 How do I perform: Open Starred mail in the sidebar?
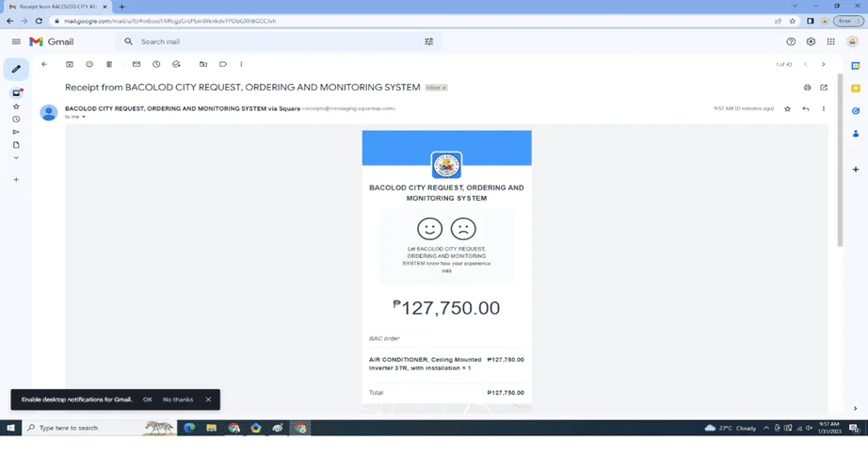[x=16, y=106]
